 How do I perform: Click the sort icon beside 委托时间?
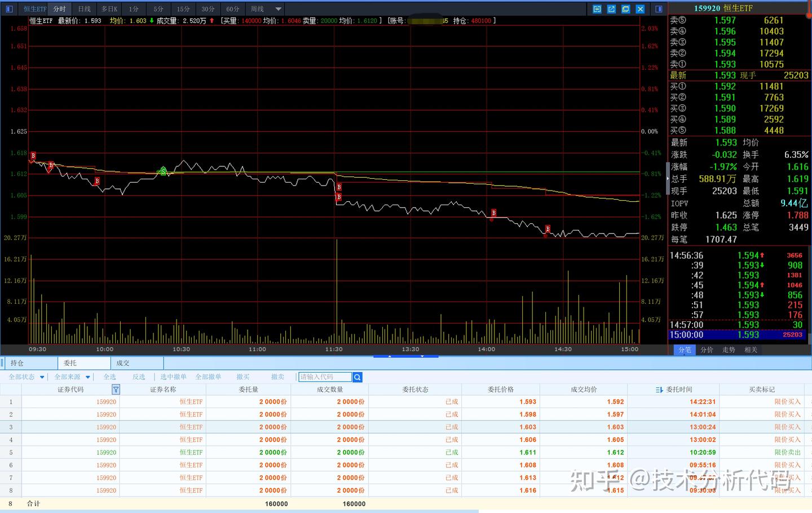tap(659, 390)
